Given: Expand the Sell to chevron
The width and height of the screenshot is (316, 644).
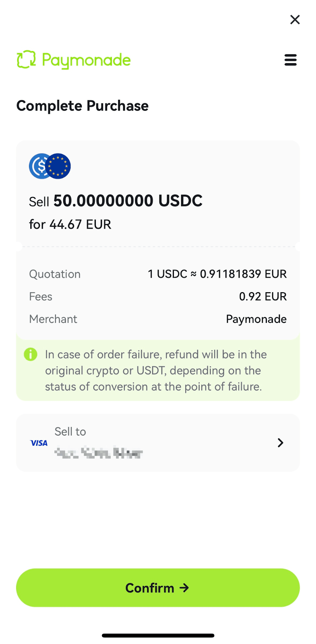Looking at the screenshot, I should tap(280, 443).
